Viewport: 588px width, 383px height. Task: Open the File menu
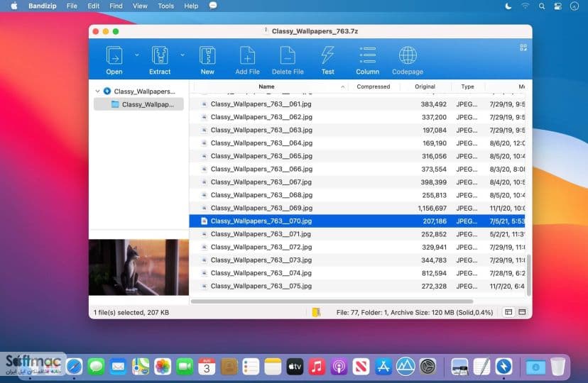click(72, 6)
